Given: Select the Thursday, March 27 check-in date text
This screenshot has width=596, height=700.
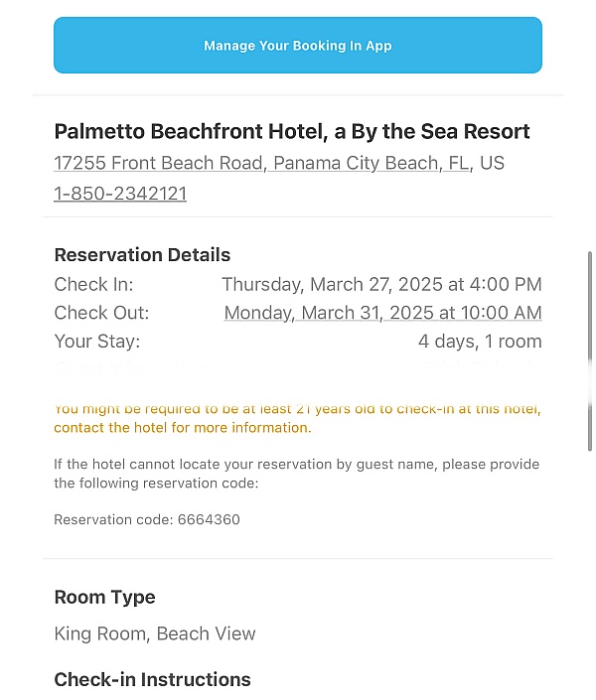Looking at the screenshot, I should (381, 284).
